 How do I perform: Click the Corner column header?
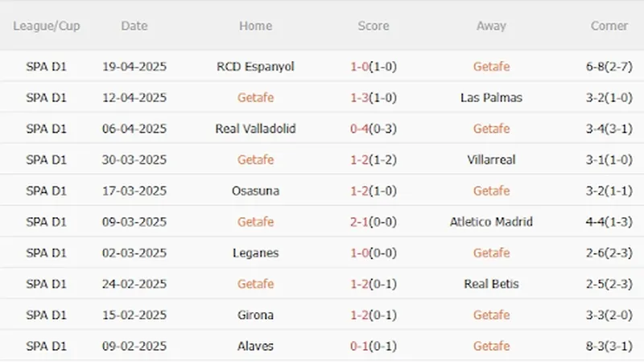pos(609,26)
